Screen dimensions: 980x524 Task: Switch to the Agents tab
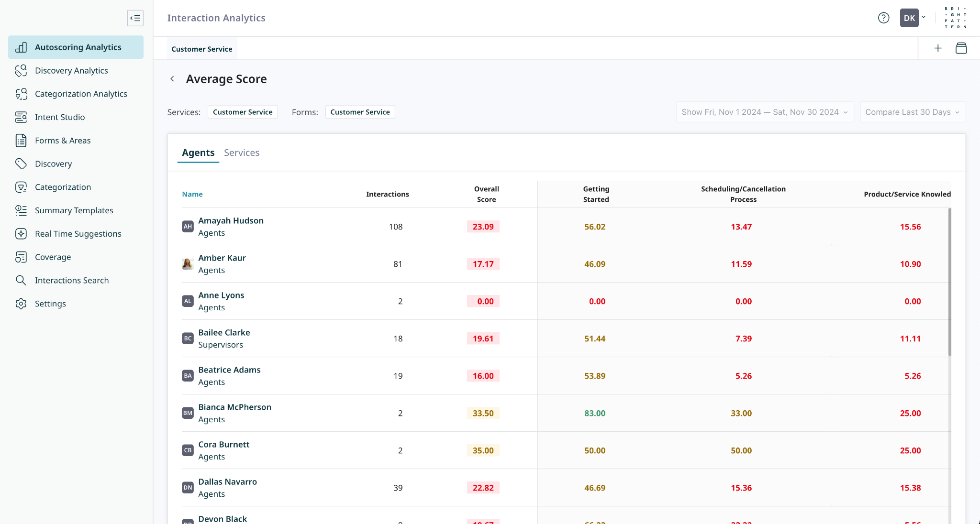point(198,153)
